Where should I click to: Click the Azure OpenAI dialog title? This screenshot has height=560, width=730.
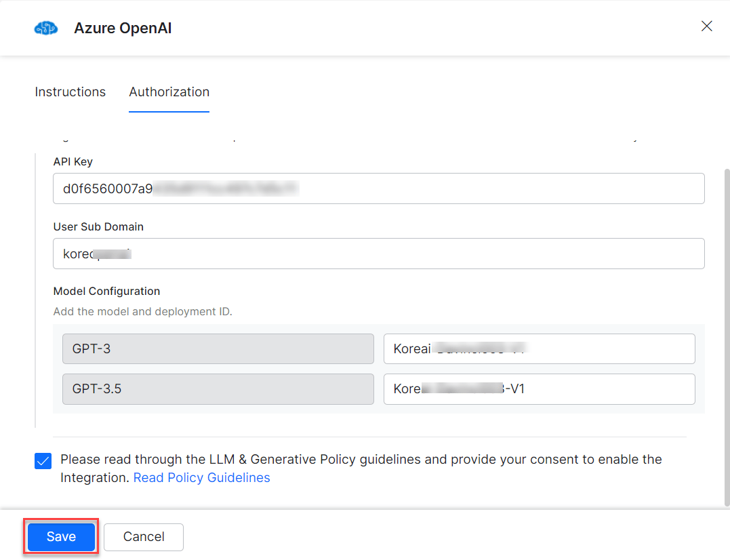point(123,28)
